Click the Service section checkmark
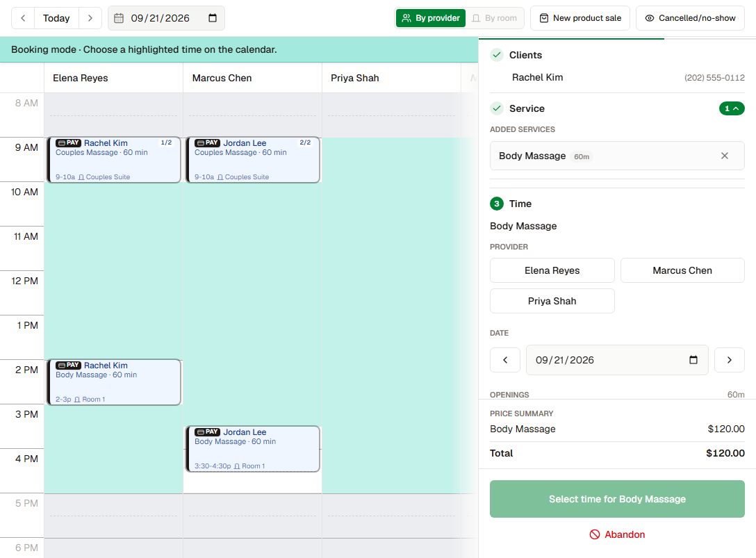756x558 pixels. [497, 108]
